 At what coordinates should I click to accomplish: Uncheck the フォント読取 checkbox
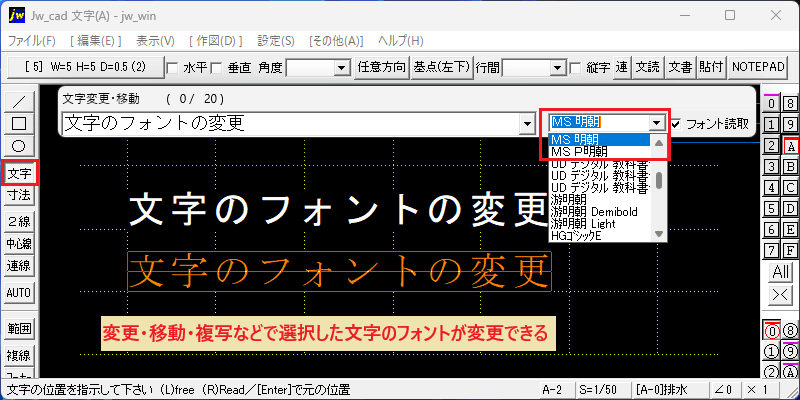click(676, 123)
